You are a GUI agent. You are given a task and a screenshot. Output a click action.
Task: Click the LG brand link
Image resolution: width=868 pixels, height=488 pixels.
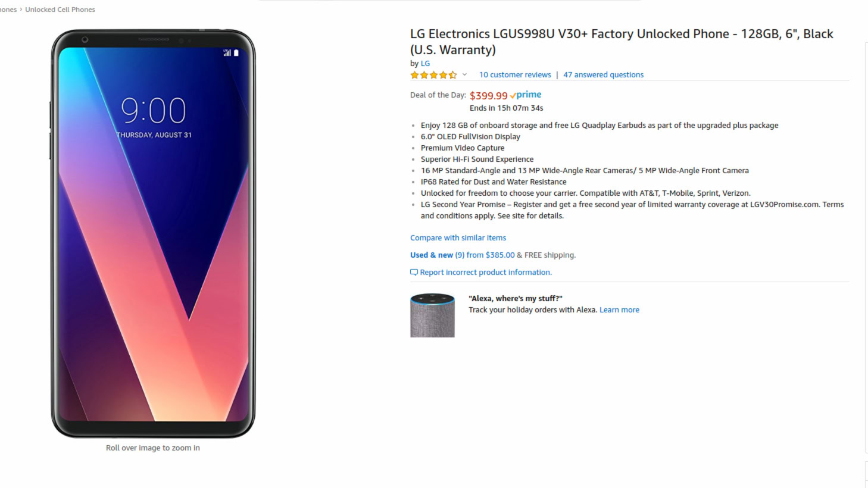click(425, 64)
